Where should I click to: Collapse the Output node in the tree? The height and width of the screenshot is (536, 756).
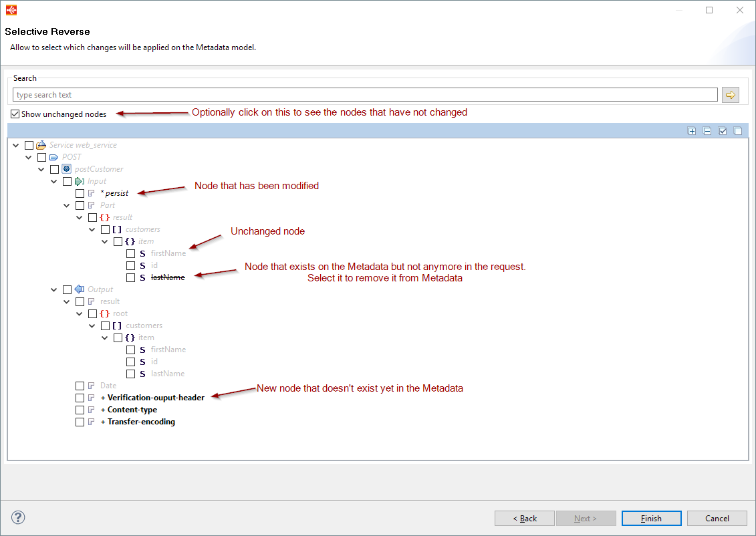click(x=54, y=289)
